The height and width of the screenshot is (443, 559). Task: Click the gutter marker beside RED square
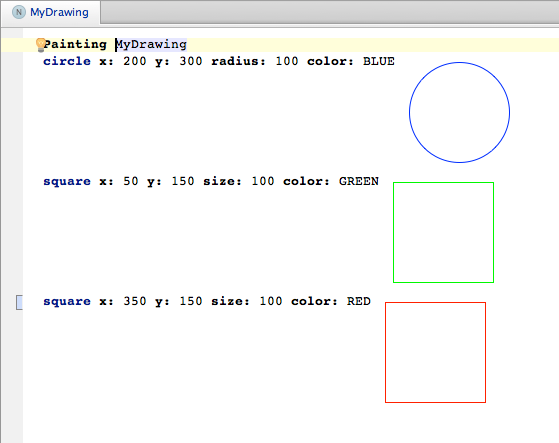(x=19, y=302)
